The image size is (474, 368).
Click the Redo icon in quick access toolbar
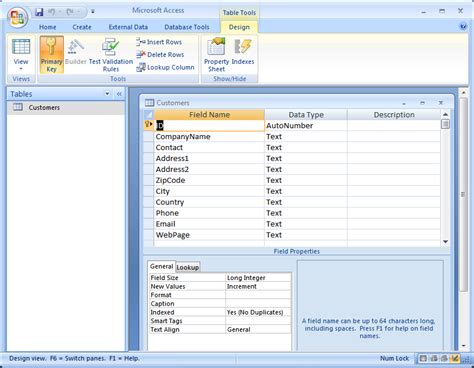click(x=70, y=12)
